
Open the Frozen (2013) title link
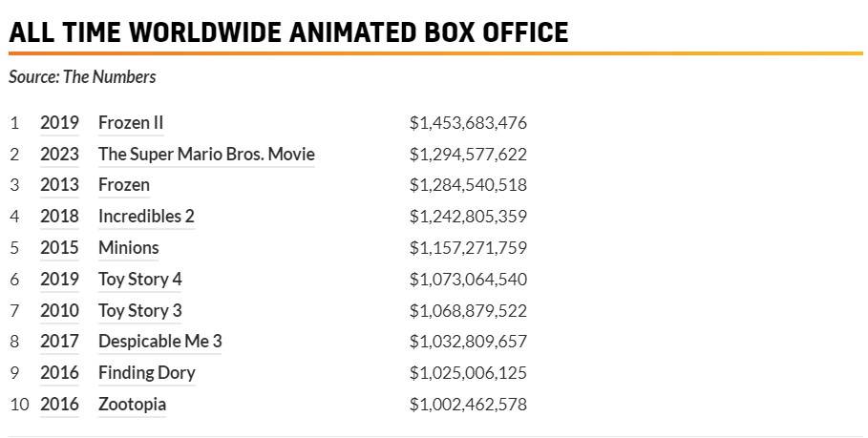click(124, 185)
